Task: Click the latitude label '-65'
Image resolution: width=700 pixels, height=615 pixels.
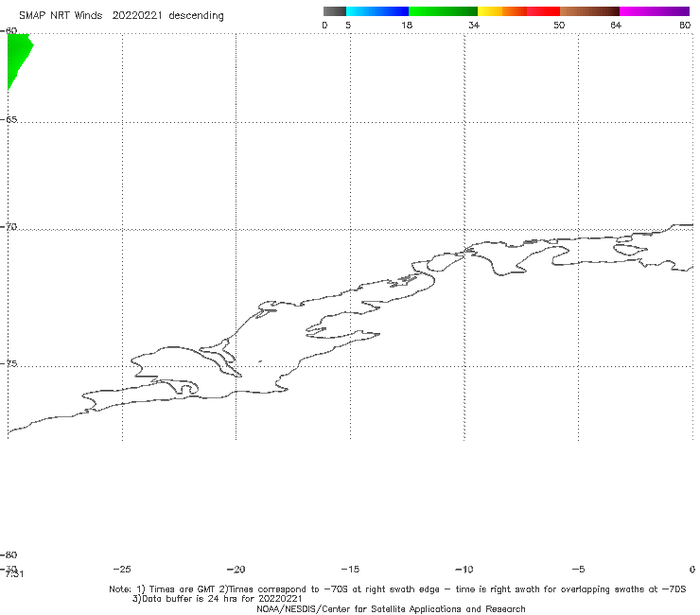Action: pyautogui.click(x=9, y=120)
